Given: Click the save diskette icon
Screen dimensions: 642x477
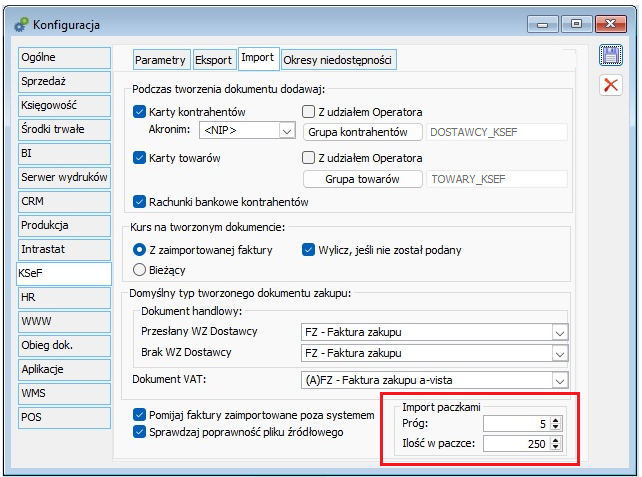Looking at the screenshot, I should (x=610, y=56).
